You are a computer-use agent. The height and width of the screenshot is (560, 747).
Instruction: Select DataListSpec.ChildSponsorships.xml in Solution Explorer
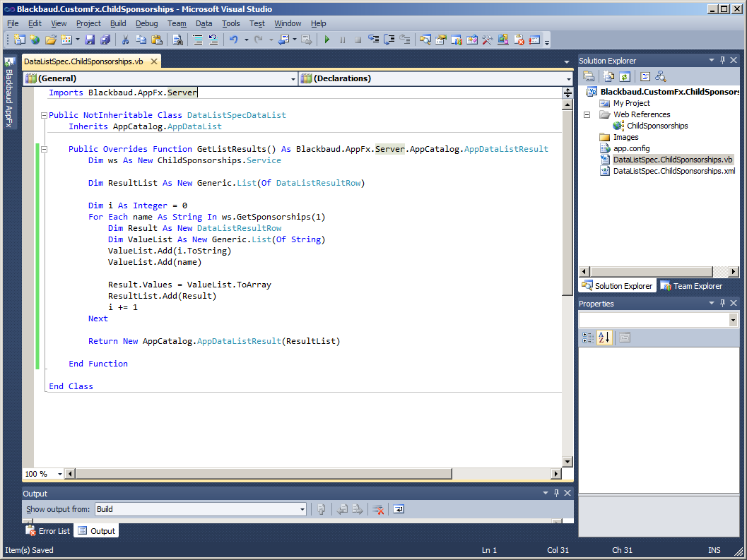(x=674, y=171)
